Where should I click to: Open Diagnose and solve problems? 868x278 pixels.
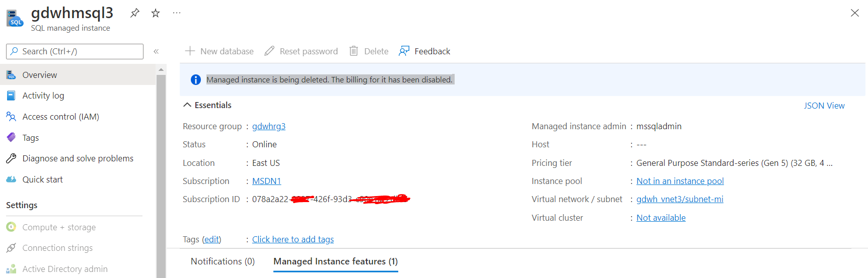[78, 158]
